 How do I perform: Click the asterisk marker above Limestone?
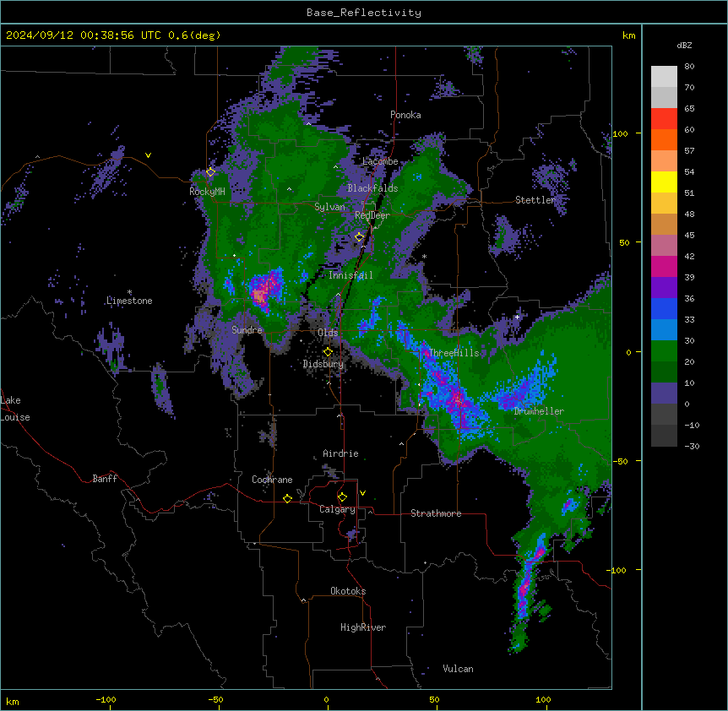[x=129, y=292]
